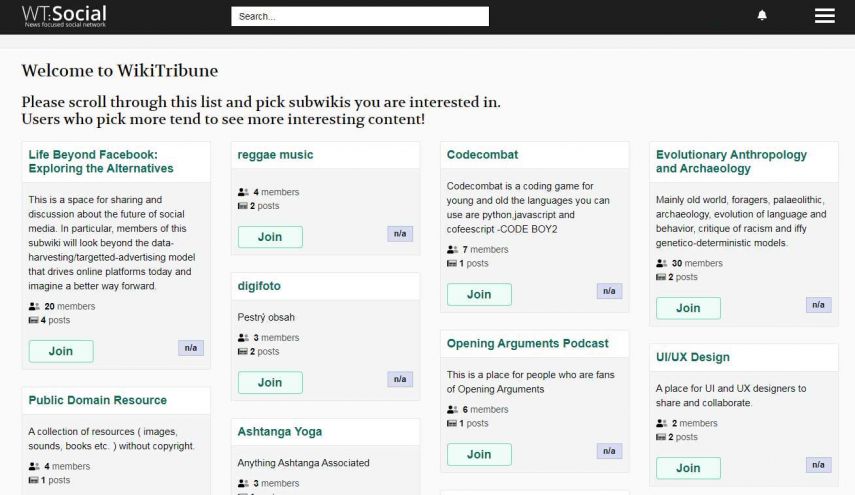Click posts icon on Evolutionary Anthropology card
Viewport: 855px width, 495px height.
pyautogui.click(x=661, y=277)
